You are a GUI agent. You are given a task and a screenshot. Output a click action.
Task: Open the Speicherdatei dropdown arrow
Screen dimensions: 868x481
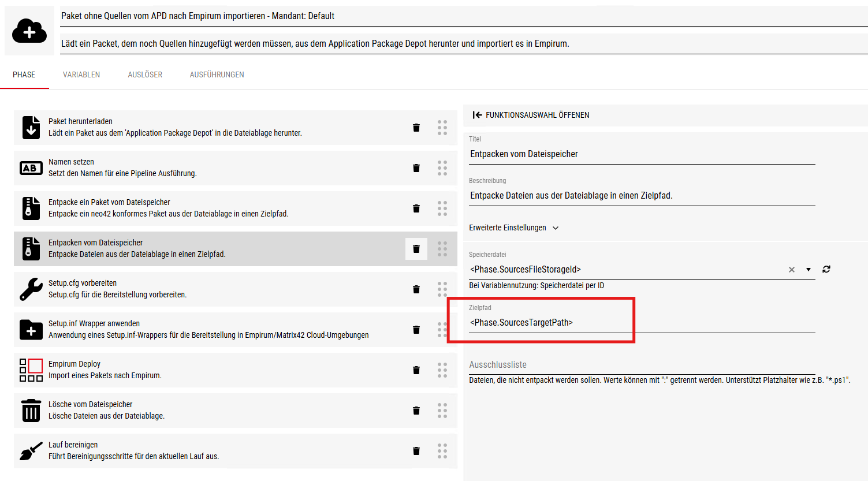[x=809, y=270]
